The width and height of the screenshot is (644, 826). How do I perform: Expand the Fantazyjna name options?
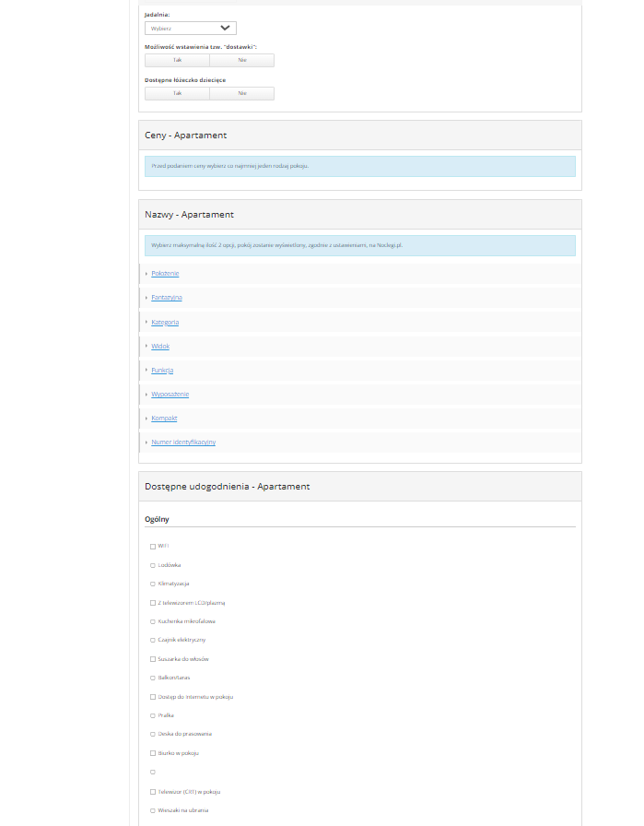click(x=167, y=298)
